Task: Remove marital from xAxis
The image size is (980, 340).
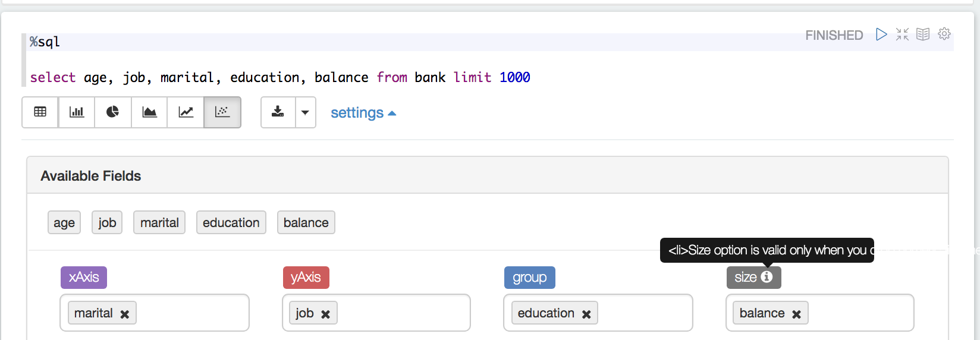Action: point(125,314)
